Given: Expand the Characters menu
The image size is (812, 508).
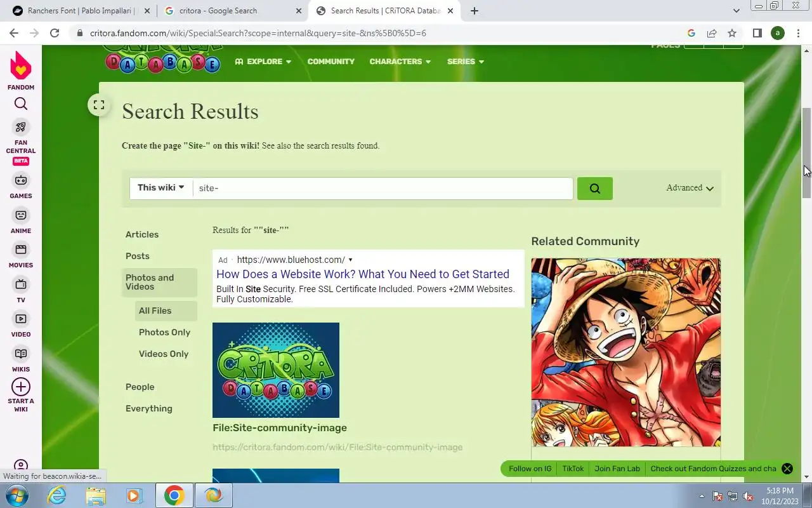Looking at the screenshot, I should click(400, 62).
